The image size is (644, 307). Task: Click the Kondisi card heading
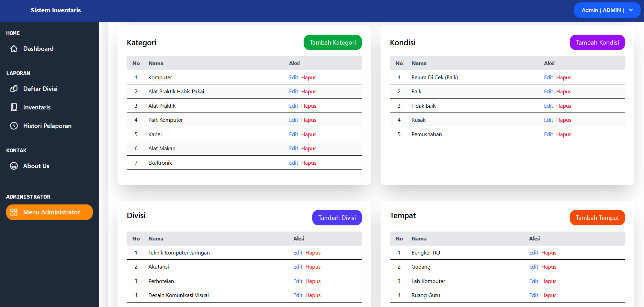click(x=403, y=43)
